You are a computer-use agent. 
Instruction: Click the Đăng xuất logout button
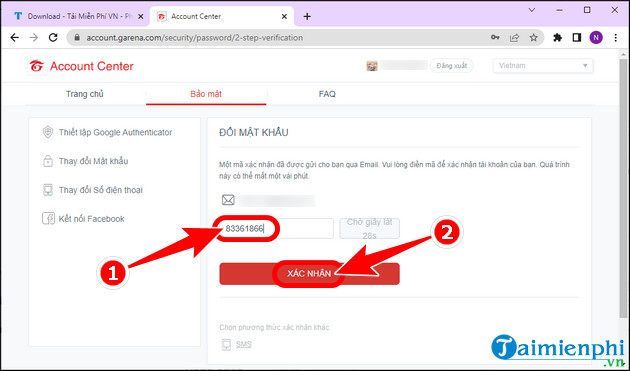(x=452, y=66)
